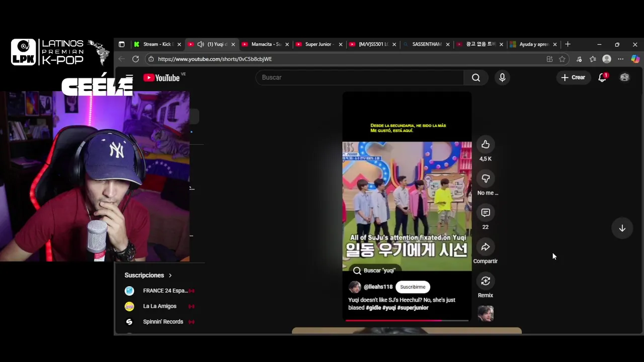This screenshot has width=644, height=362.
Task: Click the sound source thumbnail below Remix
Action: [x=486, y=313]
